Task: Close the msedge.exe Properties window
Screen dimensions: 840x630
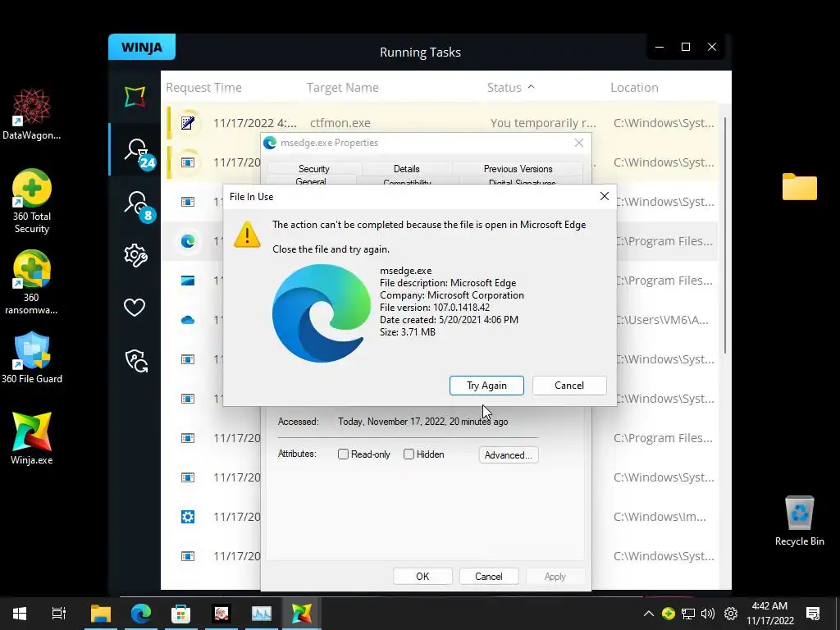Action: (x=579, y=143)
